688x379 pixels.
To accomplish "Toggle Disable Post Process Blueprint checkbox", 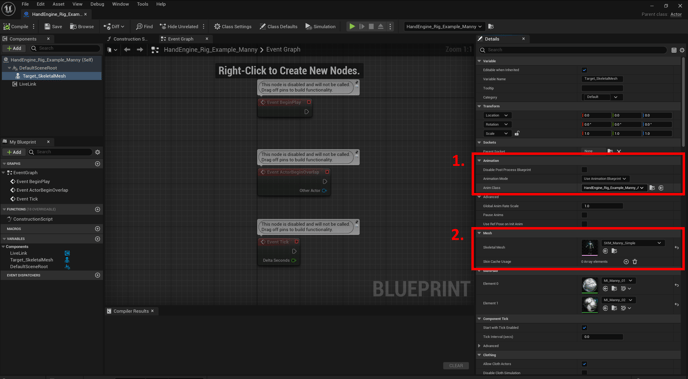I will click(x=584, y=169).
